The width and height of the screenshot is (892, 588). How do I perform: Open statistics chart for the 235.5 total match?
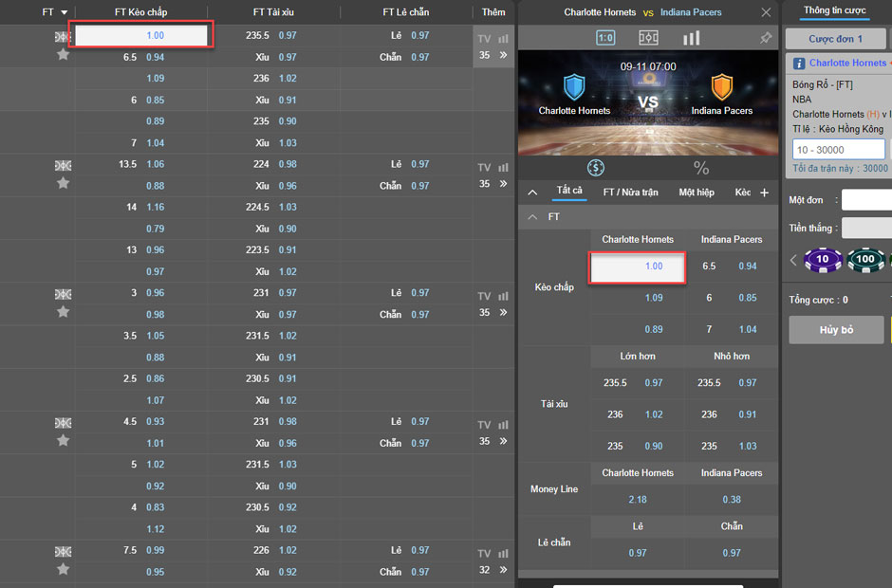pyautogui.click(x=504, y=39)
